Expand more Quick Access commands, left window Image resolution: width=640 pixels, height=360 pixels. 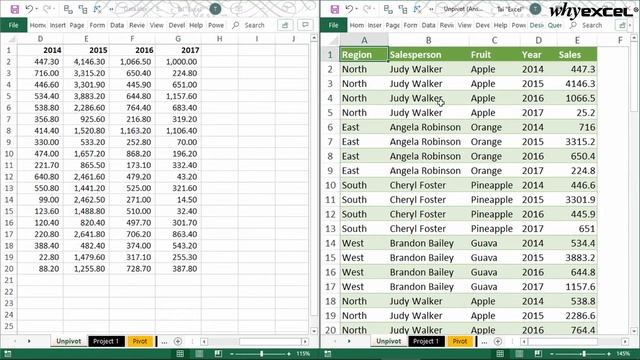(x=111, y=9)
